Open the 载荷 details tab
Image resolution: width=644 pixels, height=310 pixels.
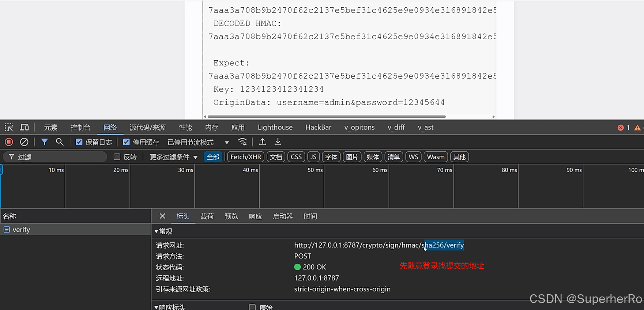pos(207,216)
